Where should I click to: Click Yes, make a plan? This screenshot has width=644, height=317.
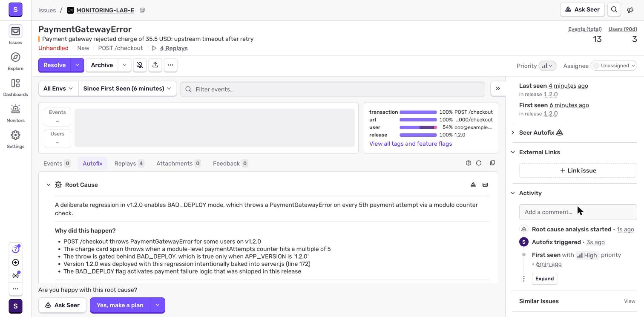coord(120,305)
